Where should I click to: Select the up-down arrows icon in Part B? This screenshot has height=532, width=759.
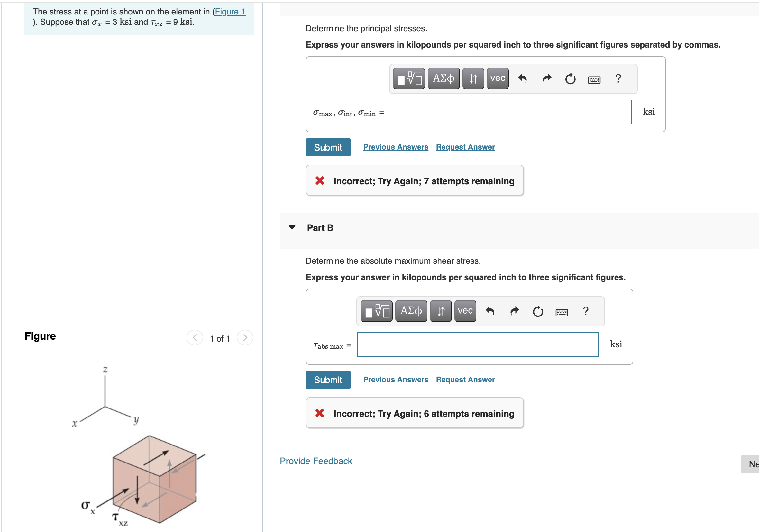441,311
